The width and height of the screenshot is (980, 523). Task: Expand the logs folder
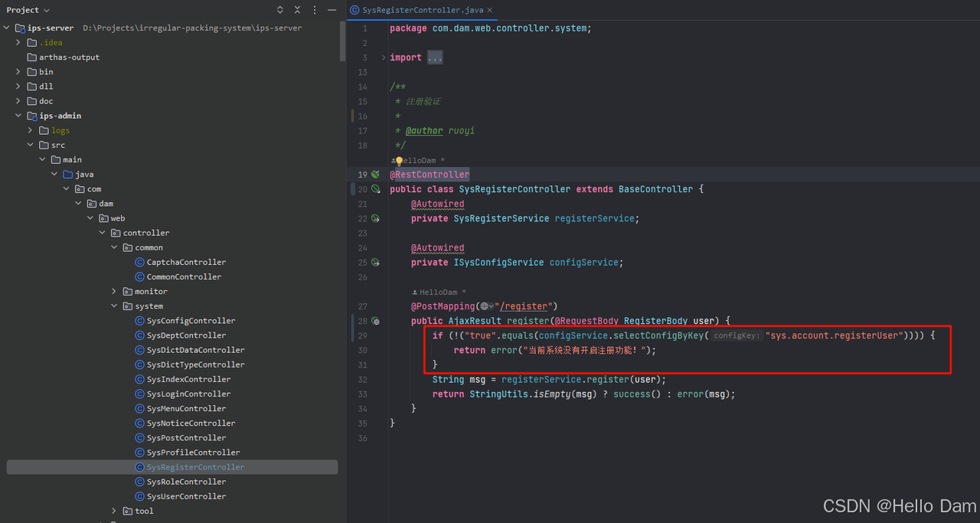[x=31, y=131]
